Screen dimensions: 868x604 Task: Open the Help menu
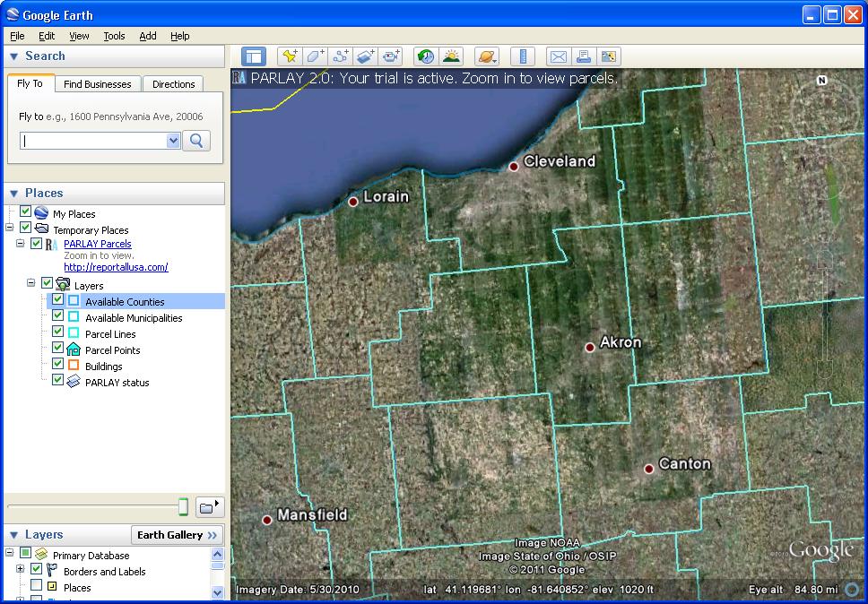180,36
